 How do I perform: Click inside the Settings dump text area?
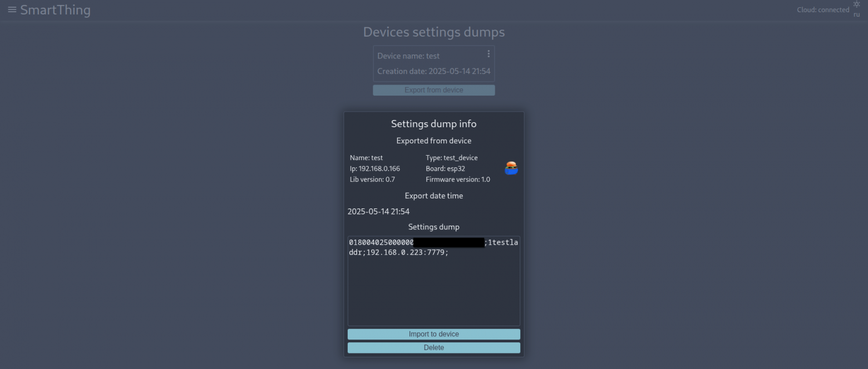coord(434,281)
